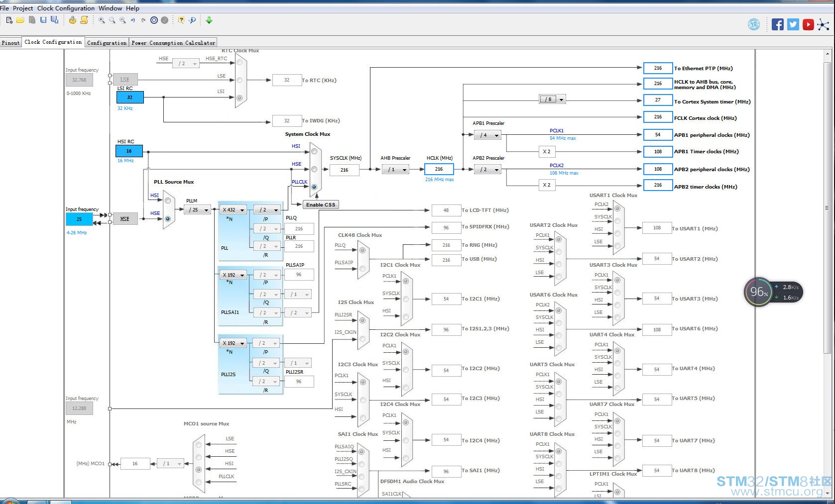
Task: Zoom in on the clock diagram
Action: click(x=102, y=20)
